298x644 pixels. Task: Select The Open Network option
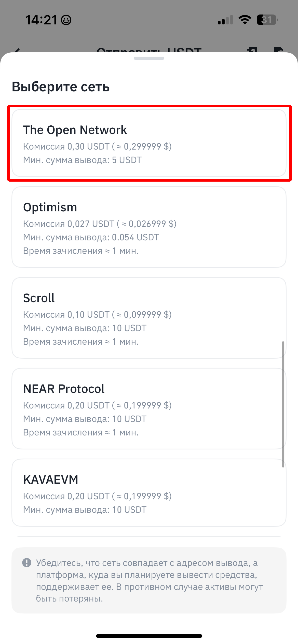pyautogui.click(x=149, y=143)
